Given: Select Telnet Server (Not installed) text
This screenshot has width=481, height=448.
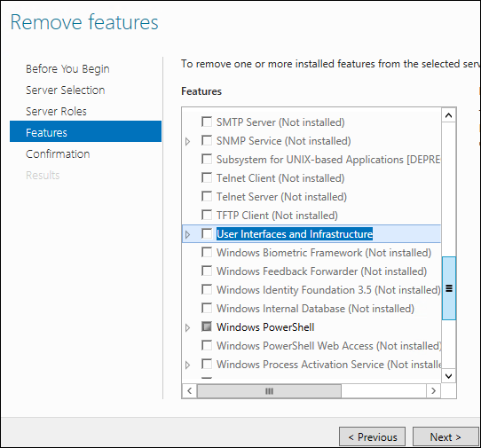Looking at the screenshot, I should [x=281, y=197].
